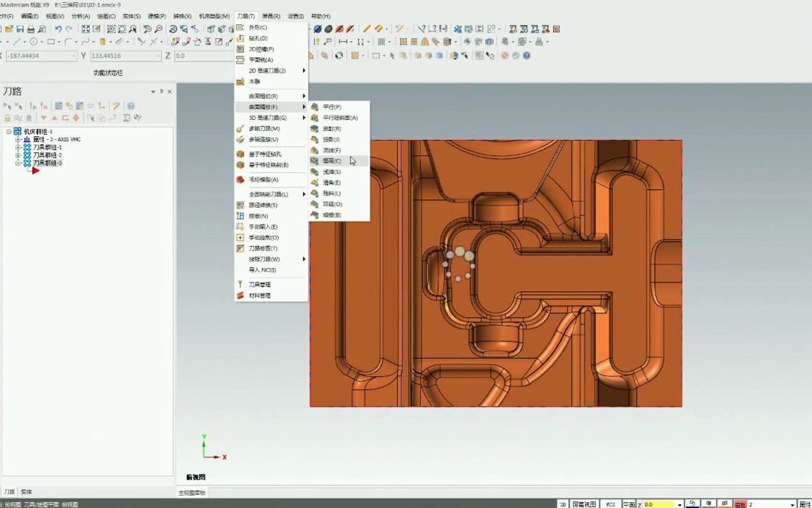The width and height of the screenshot is (812, 508).
Task: Click the Redo arrow icon
Action: pyautogui.click(x=69, y=29)
